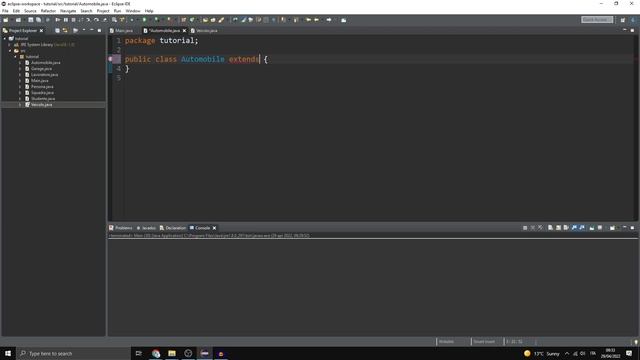Click the Step Over icon
Screen dimensions: 640x360
point(96,20)
